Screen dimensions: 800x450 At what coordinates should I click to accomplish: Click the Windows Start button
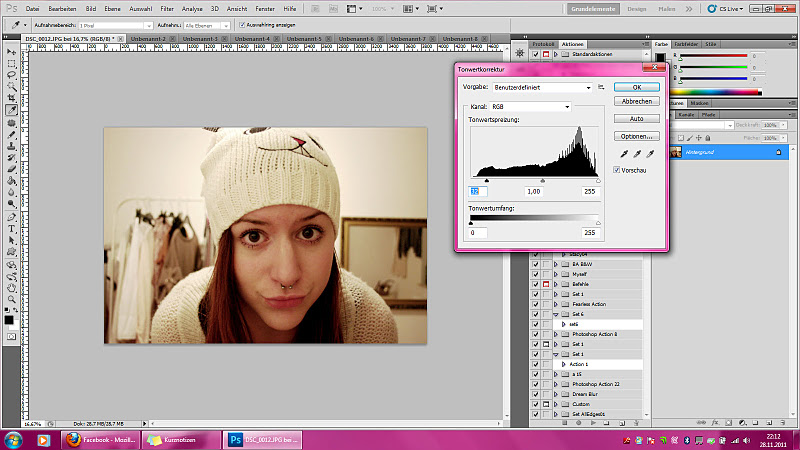pyautogui.click(x=14, y=439)
